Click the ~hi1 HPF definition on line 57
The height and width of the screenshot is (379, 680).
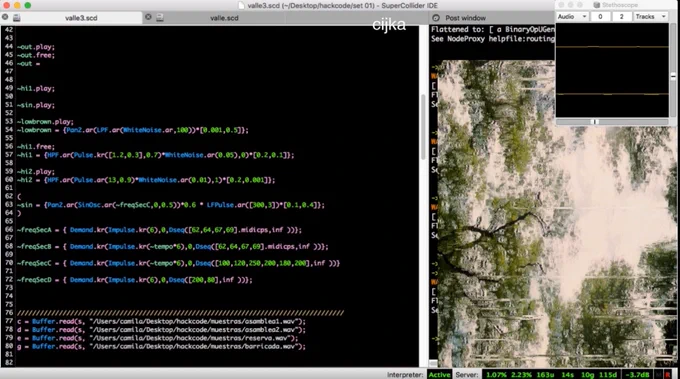point(155,155)
